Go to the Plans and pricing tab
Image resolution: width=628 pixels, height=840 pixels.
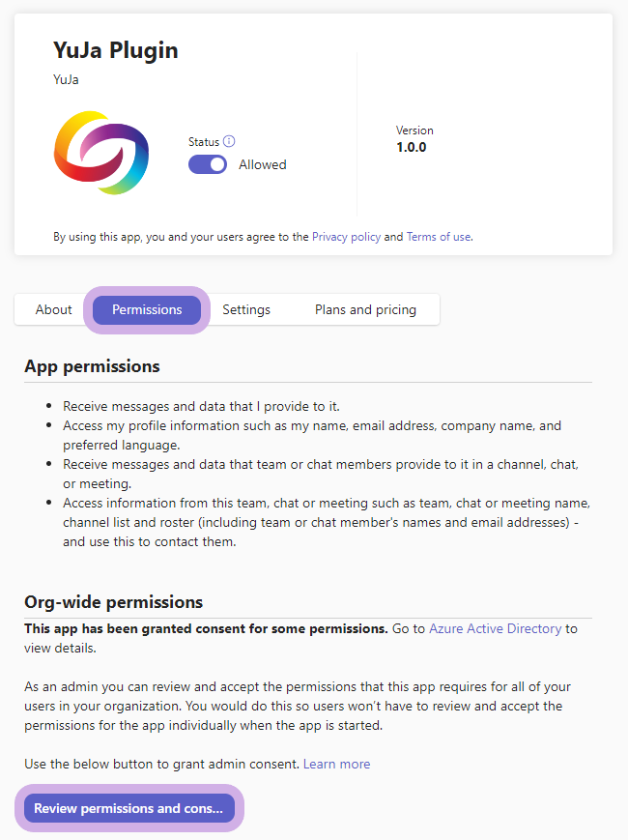coord(365,309)
